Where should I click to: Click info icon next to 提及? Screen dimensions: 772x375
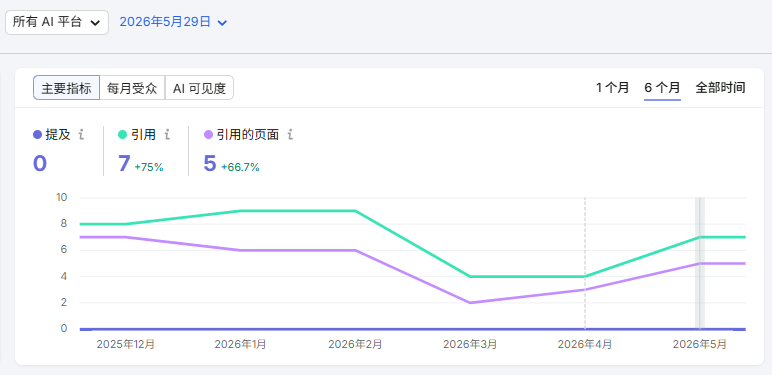(x=82, y=134)
